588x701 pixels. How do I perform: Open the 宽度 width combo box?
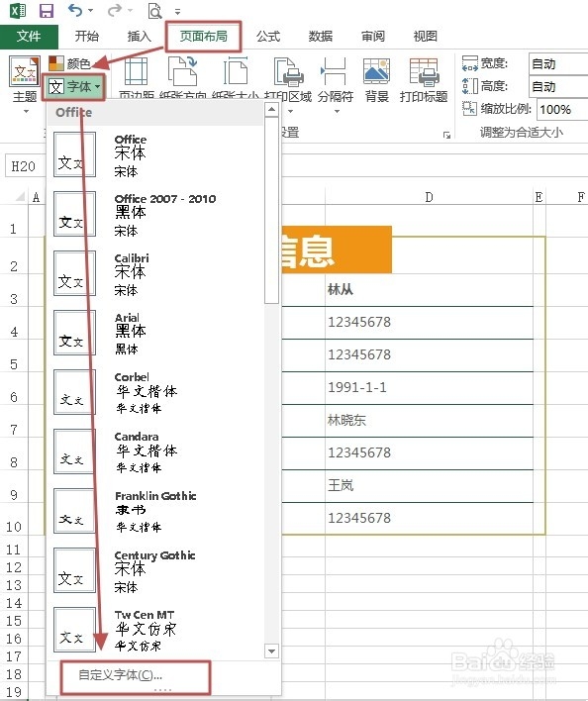pos(558,64)
